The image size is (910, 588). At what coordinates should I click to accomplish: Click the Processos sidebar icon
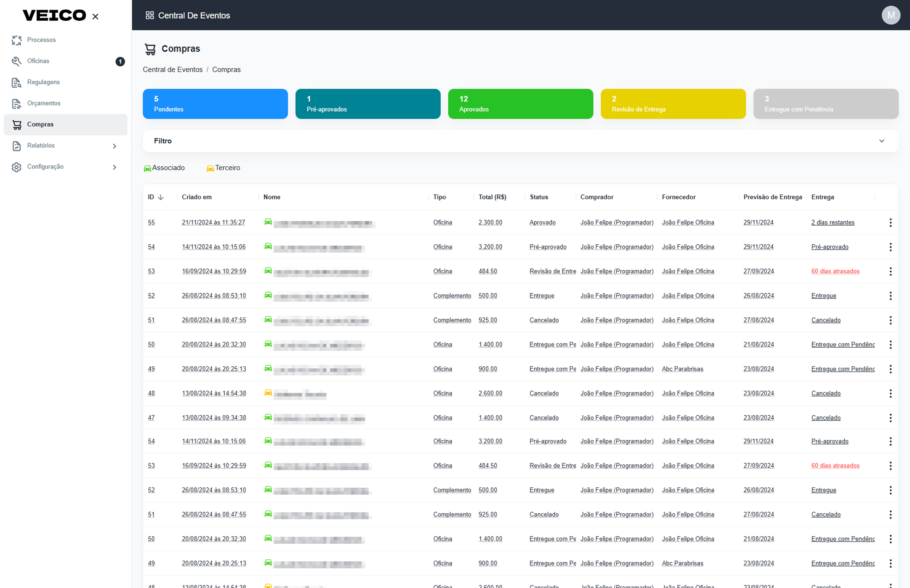[17, 40]
